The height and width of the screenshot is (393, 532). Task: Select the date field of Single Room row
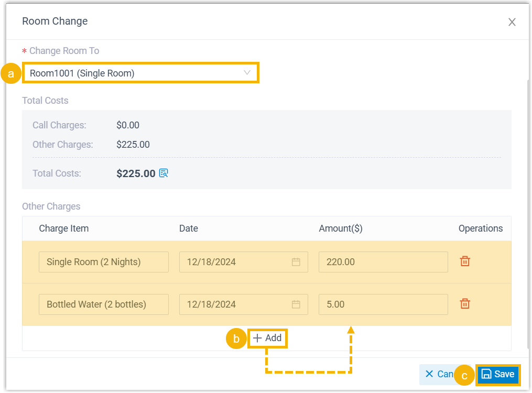pos(233,262)
